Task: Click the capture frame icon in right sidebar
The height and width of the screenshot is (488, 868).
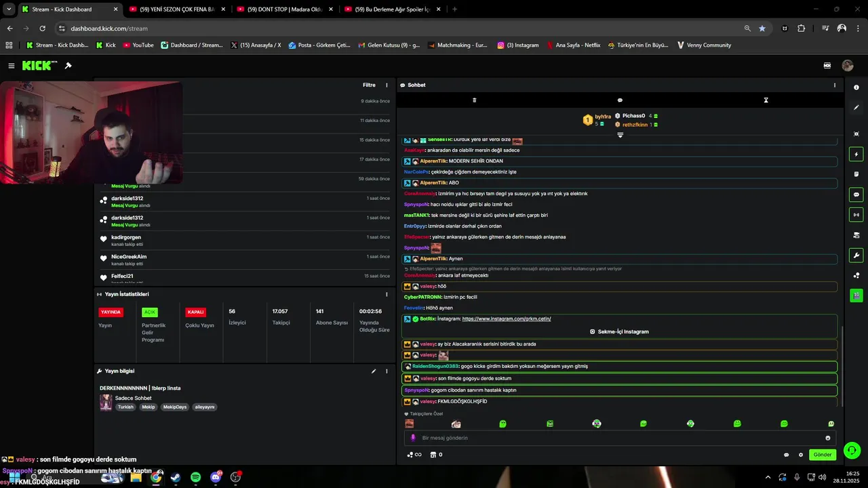Action: coord(856,134)
